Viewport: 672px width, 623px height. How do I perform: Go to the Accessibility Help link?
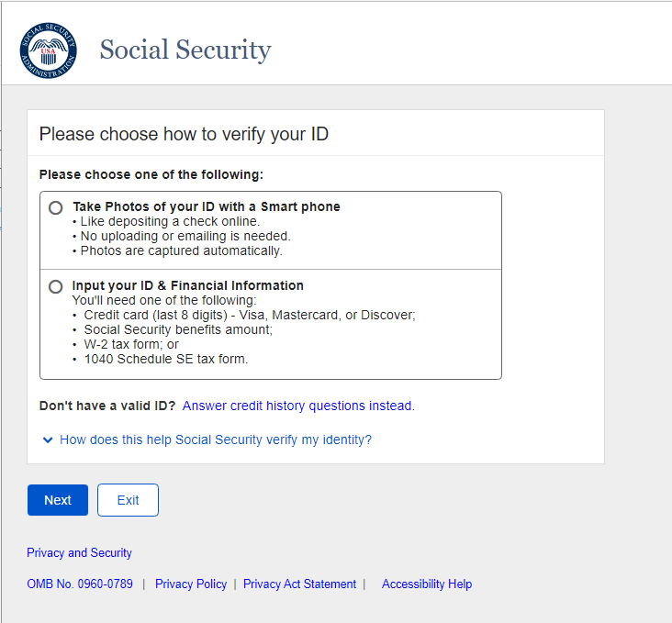pyautogui.click(x=427, y=584)
